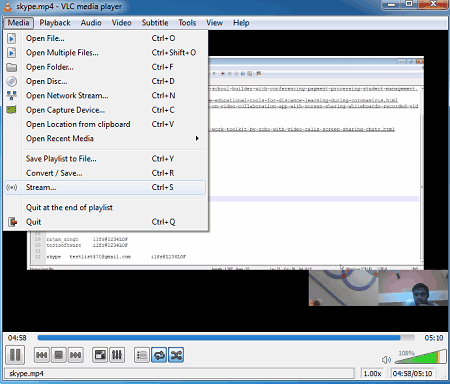Adjust the volume slider at 108%
The image size is (450, 384).
click(x=421, y=357)
